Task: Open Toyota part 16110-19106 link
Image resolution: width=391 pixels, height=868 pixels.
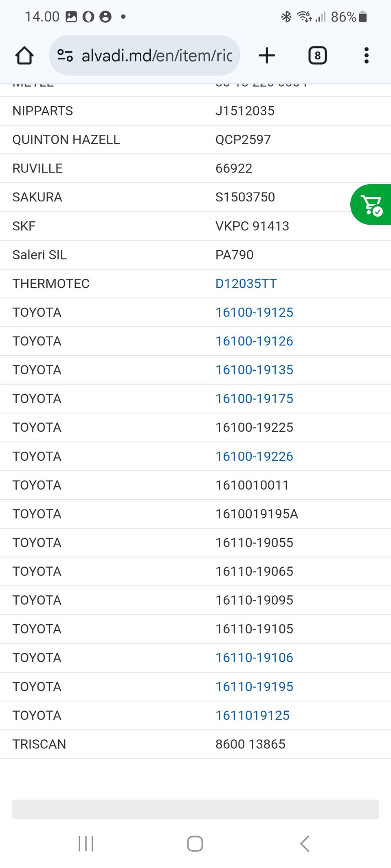Action: coord(254,658)
